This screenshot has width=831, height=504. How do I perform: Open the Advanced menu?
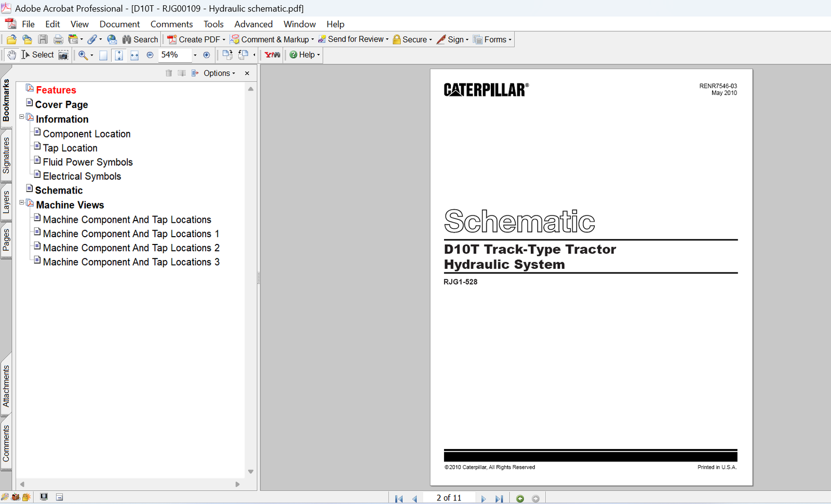click(x=253, y=24)
